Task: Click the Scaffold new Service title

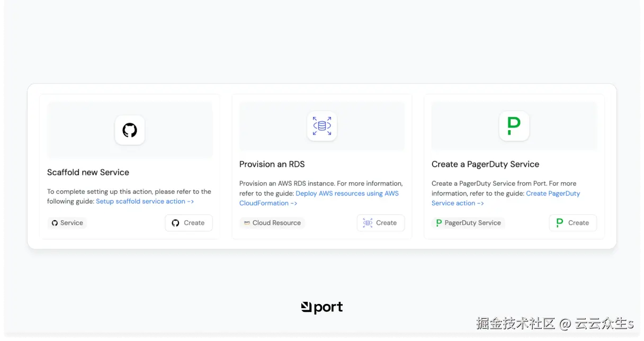Action: point(88,172)
